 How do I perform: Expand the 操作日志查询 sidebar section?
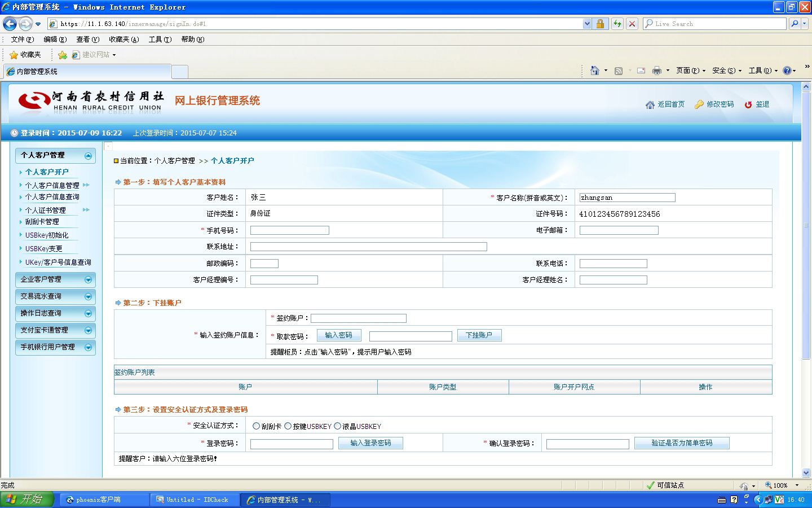88,314
